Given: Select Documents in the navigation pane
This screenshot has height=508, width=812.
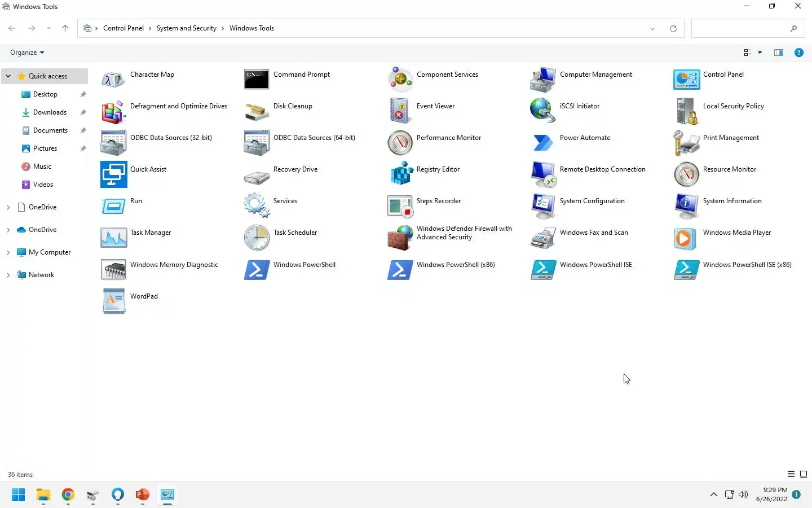Looking at the screenshot, I should pos(50,130).
